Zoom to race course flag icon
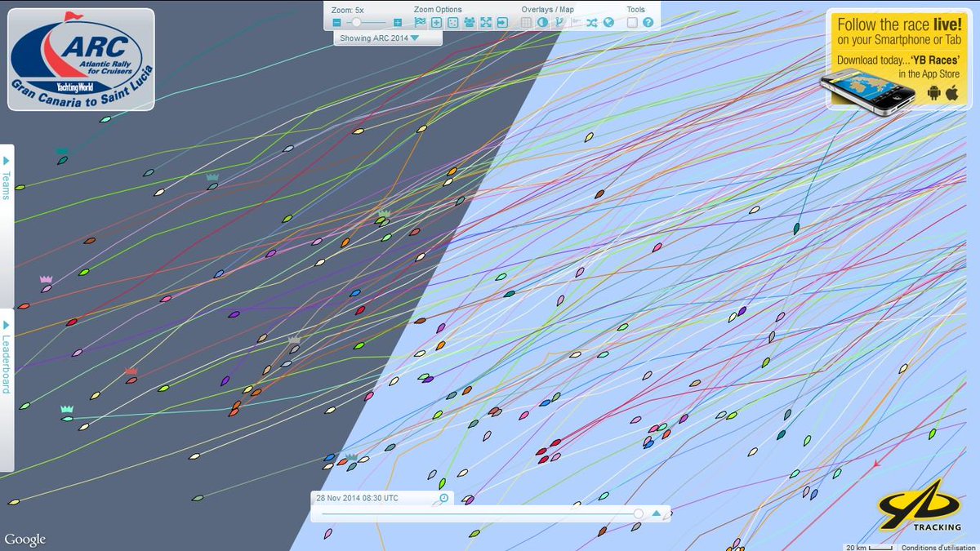 pyautogui.click(x=420, y=23)
